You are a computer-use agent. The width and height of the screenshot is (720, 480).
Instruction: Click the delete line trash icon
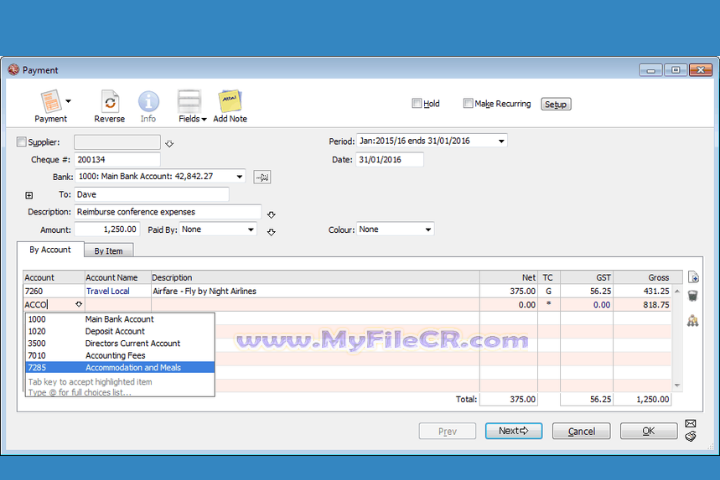coord(693,296)
